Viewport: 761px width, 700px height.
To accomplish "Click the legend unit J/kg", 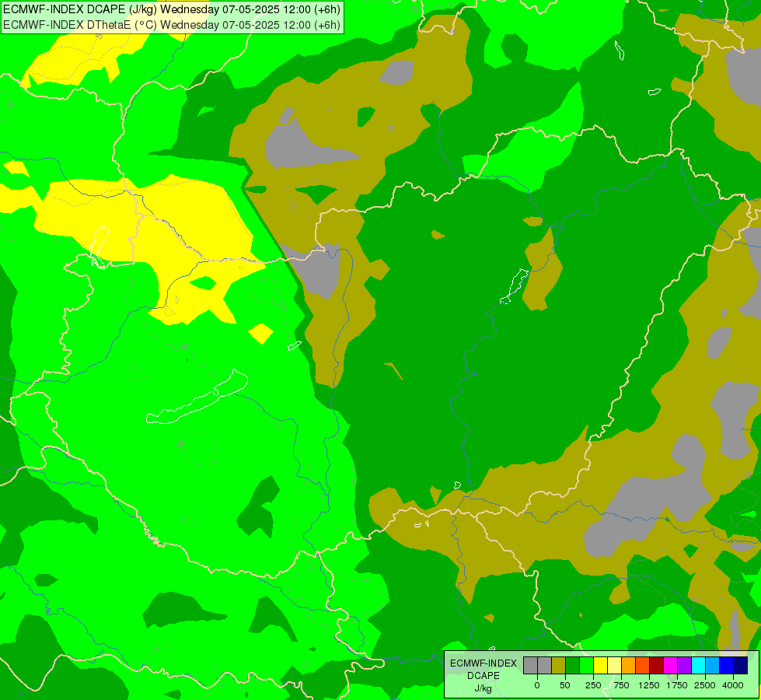I will pos(483,688).
